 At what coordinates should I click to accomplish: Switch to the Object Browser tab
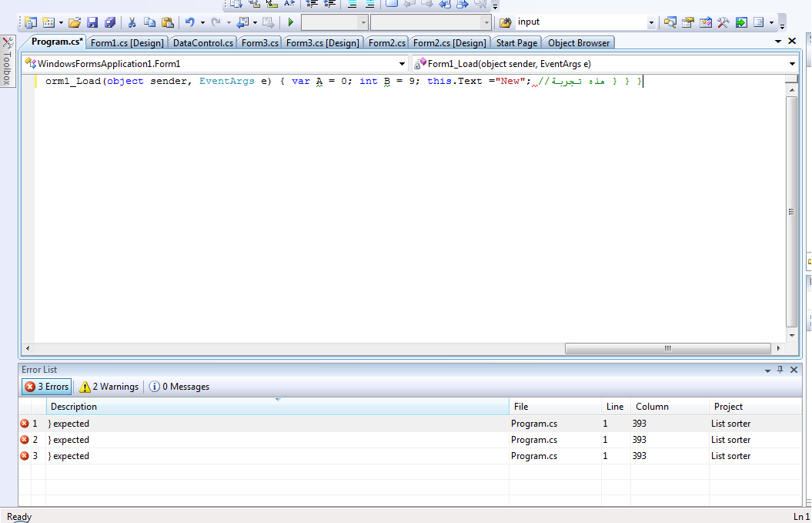tap(578, 43)
